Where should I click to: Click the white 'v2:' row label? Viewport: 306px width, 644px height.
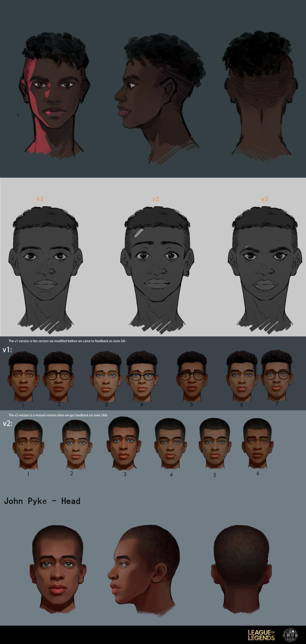(8, 423)
